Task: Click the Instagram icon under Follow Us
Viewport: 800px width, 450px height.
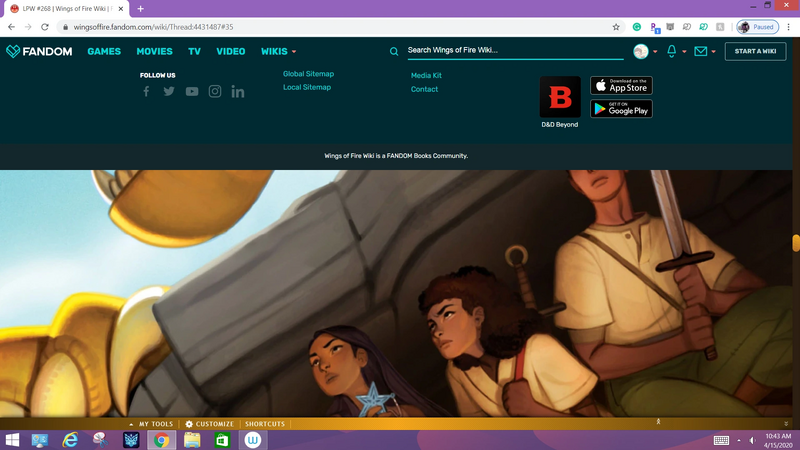Action: (215, 92)
